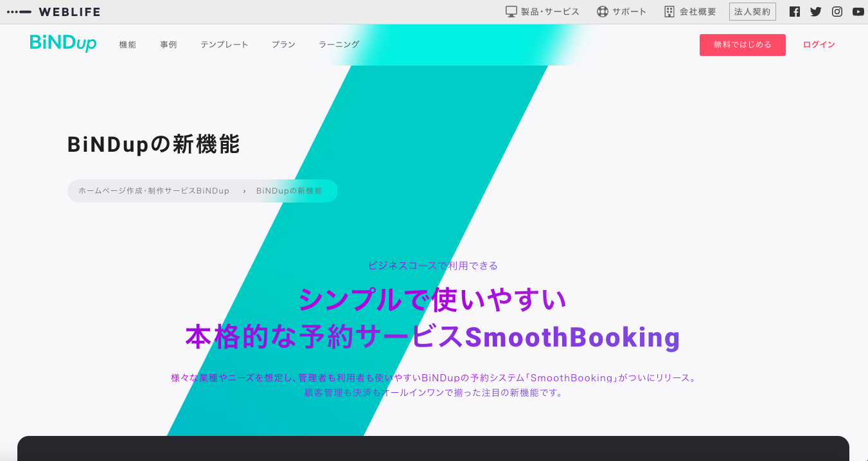This screenshot has height=461, width=868.
Task: Click the monitor icon for 製品・サービス
Action: [511, 12]
